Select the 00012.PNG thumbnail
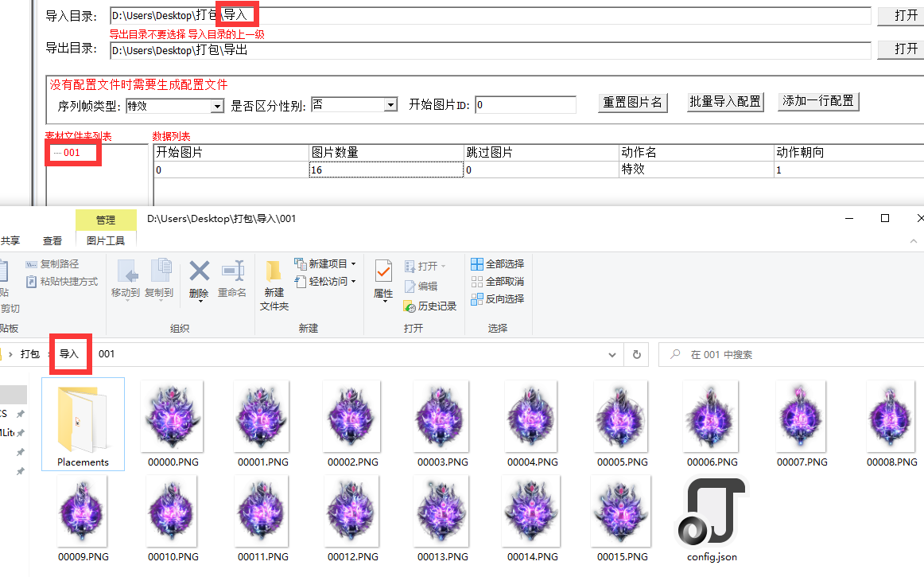Screen dimensions: 924x577 (x=352, y=519)
